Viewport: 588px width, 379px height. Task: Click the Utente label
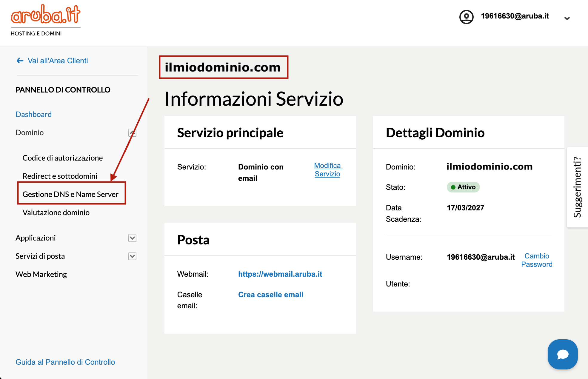[x=398, y=284]
